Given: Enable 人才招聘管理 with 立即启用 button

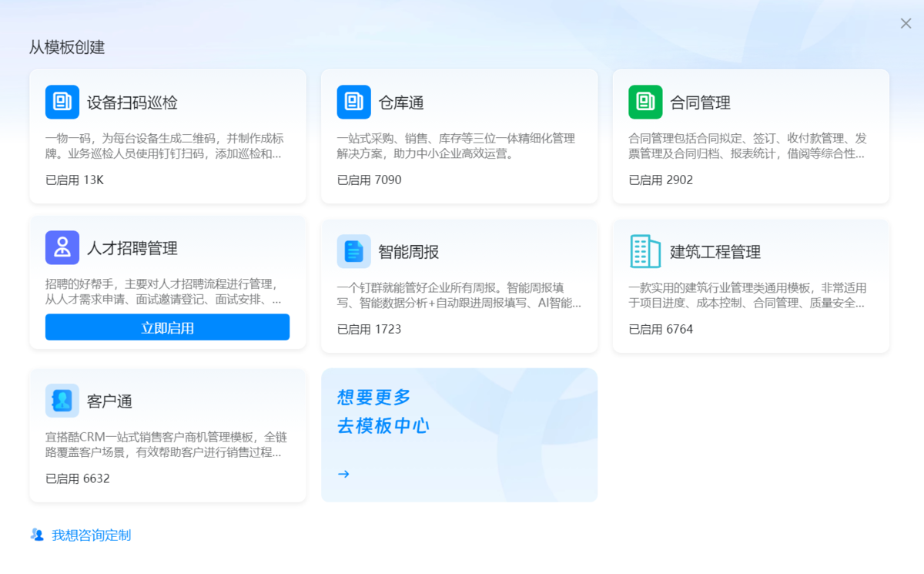Looking at the screenshot, I should click(x=167, y=327).
